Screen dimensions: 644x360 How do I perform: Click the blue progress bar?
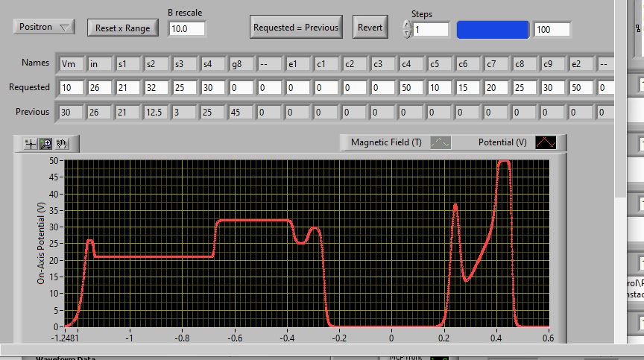(x=493, y=30)
